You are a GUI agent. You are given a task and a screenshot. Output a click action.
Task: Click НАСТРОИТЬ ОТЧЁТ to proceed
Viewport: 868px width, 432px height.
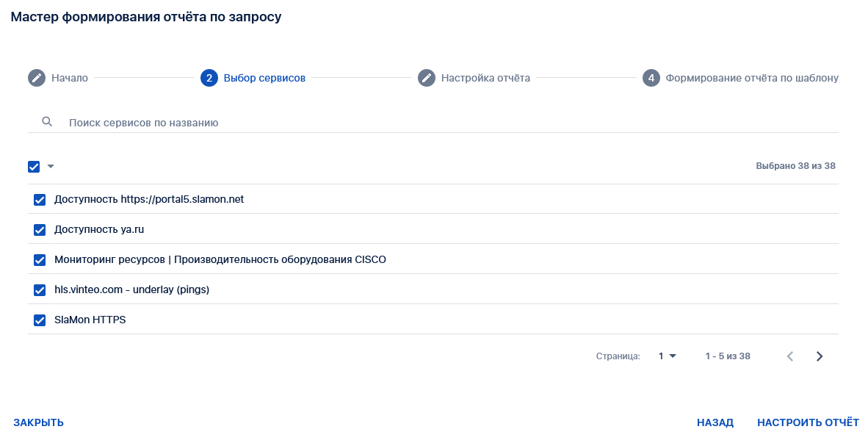coord(808,422)
